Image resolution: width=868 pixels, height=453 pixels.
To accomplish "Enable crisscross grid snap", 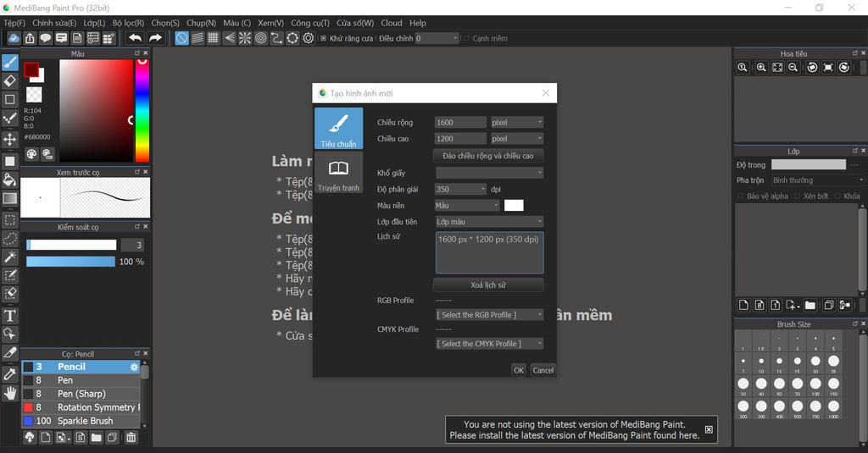I will click(x=213, y=38).
